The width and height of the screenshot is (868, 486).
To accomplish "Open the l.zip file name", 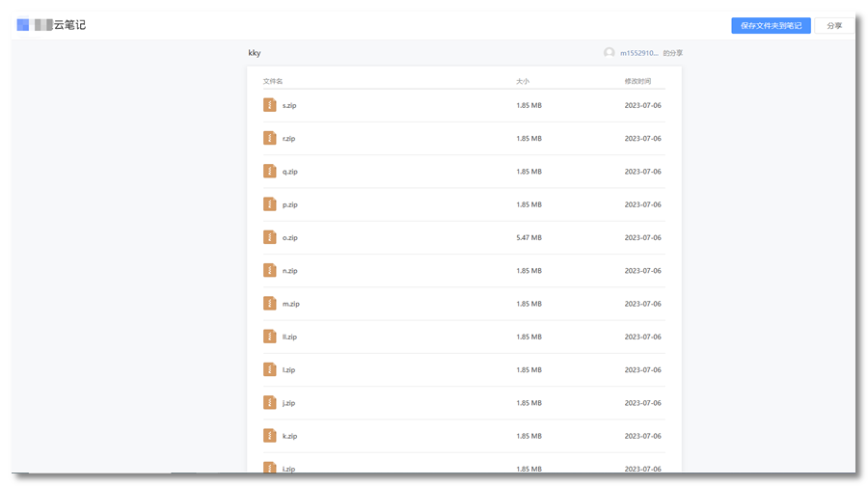I will point(288,370).
